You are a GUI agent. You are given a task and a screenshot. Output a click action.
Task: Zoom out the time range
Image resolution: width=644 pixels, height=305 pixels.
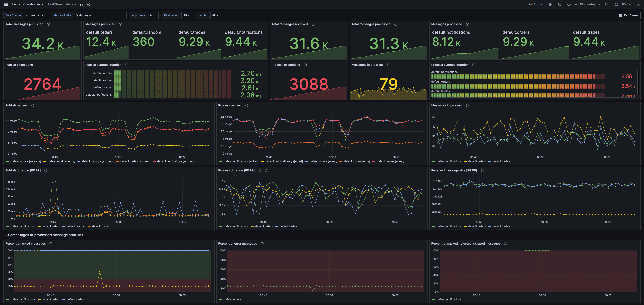click(x=607, y=4)
